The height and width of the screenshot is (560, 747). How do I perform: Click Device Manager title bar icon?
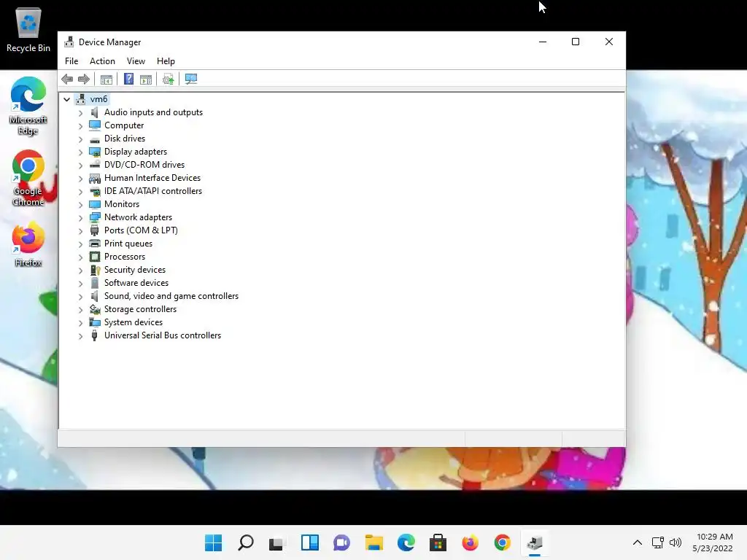[69, 42]
